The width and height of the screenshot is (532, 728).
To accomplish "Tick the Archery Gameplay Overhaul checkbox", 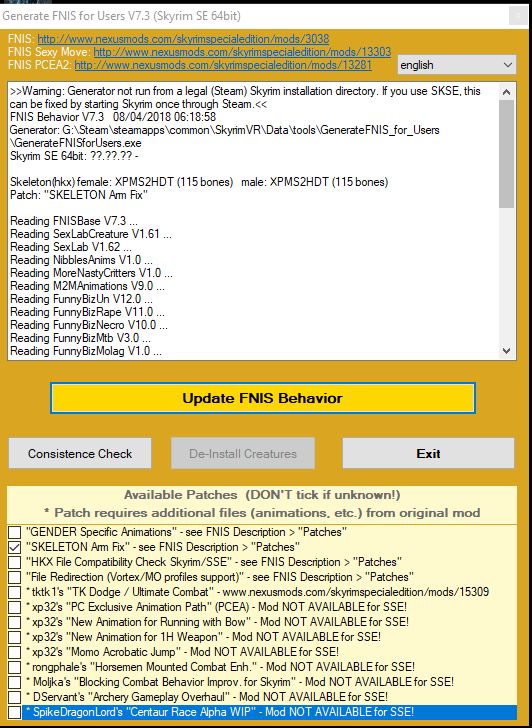I will [x=15, y=697].
